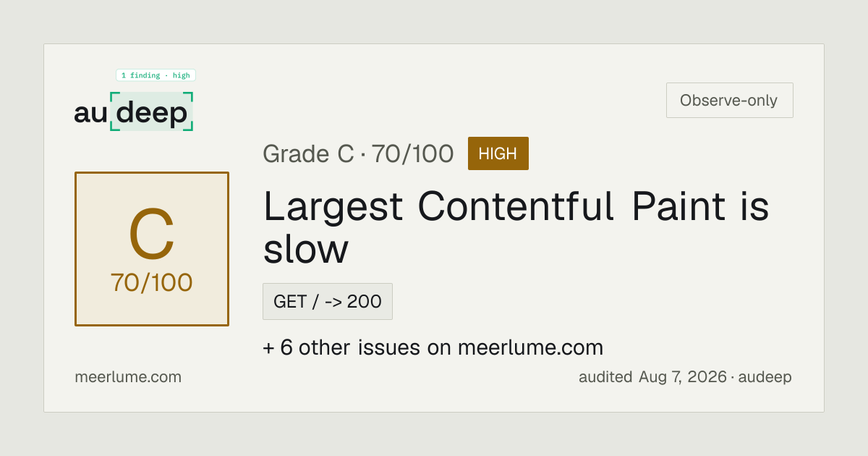Open '+ 6 other issues on meerlume.com'
The height and width of the screenshot is (456, 868).
coord(433,347)
